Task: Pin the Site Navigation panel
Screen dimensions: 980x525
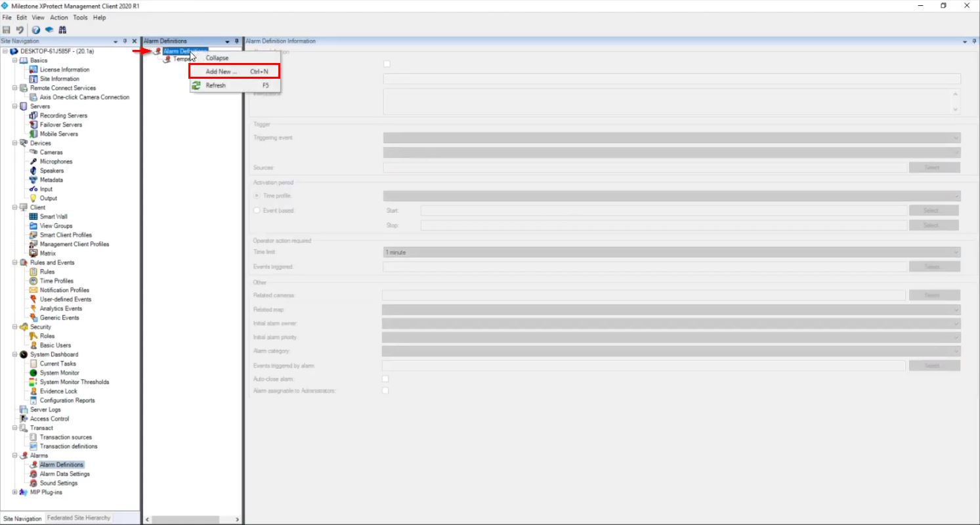Action: click(125, 41)
